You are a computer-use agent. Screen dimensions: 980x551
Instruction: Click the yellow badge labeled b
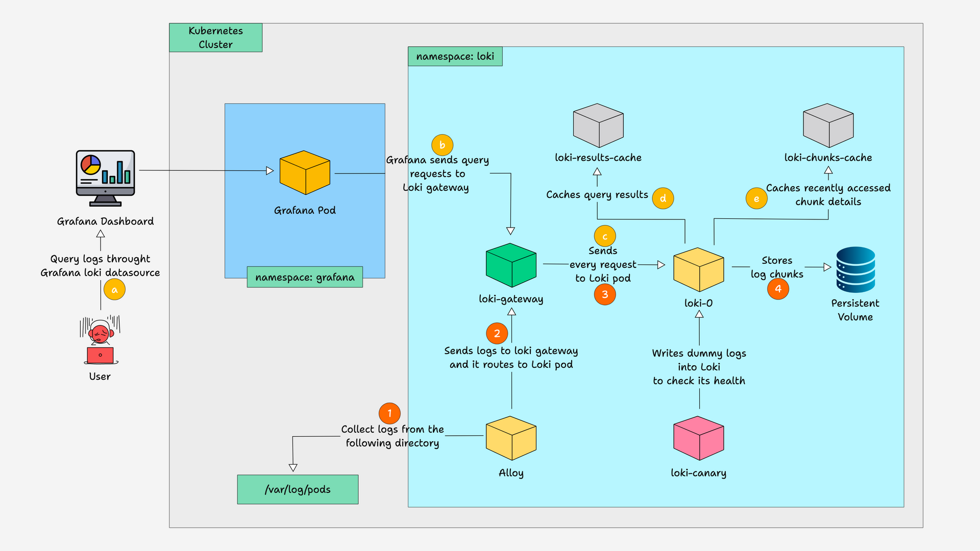pos(442,145)
